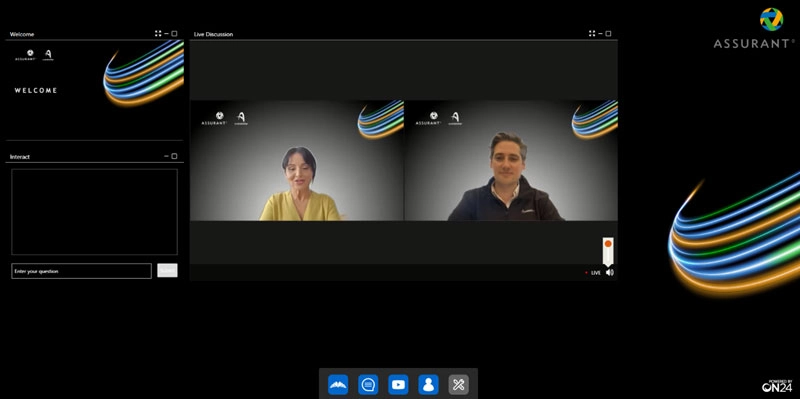This screenshot has height=399, width=800.
Task: Mute audio with the speaker icon
Action: (x=609, y=272)
